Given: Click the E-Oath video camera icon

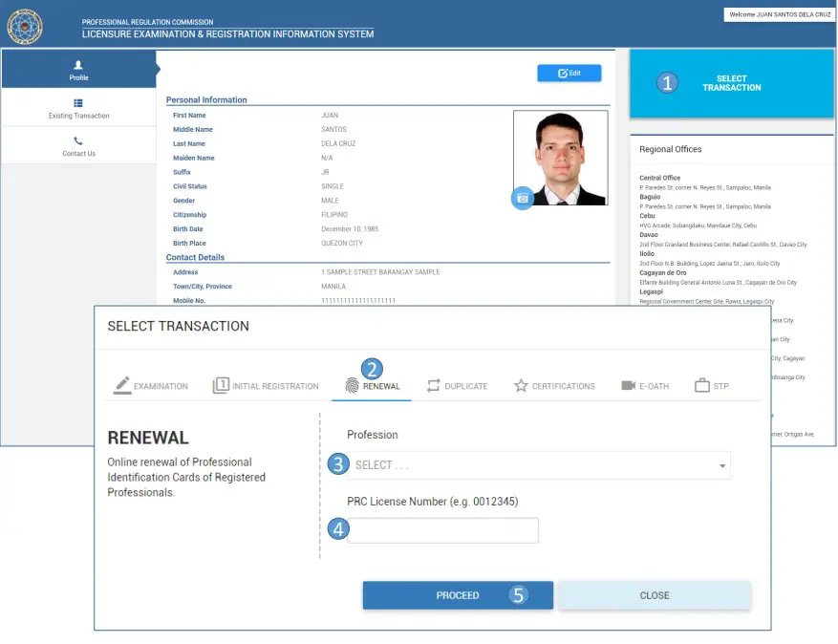Looking at the screenshot, I should [x=628, y=385].
